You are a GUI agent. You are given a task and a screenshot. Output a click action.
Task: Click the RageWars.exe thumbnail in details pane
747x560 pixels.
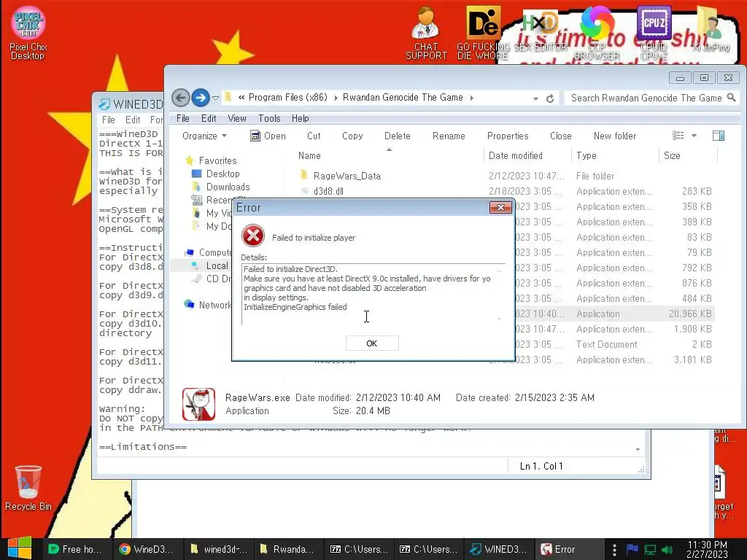(198, 404)
